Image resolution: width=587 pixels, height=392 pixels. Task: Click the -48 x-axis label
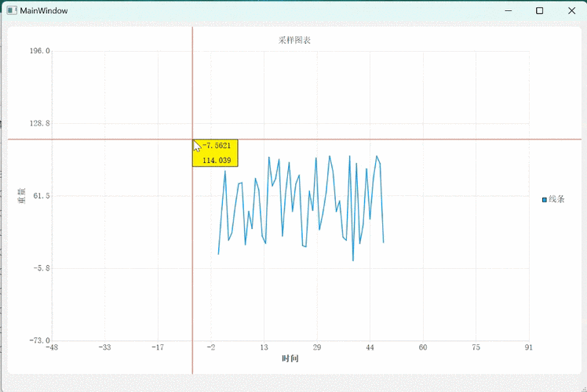(x=52, y=347)
